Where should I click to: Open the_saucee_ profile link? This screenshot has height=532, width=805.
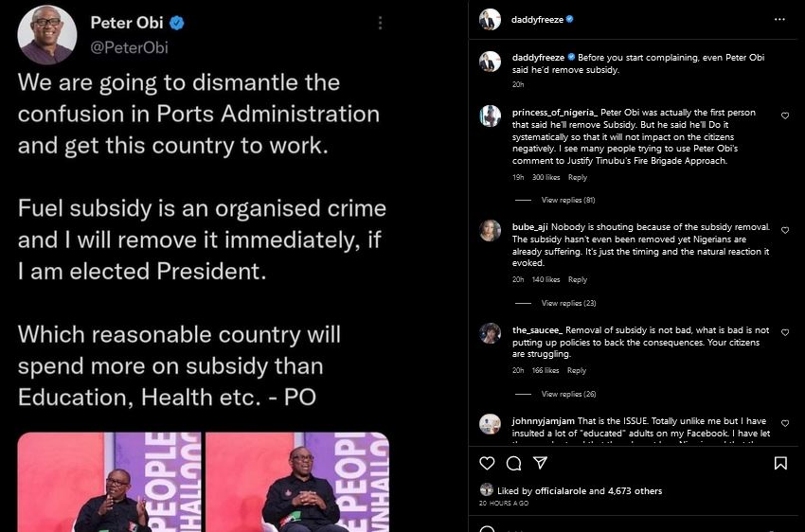click(524, 329)
